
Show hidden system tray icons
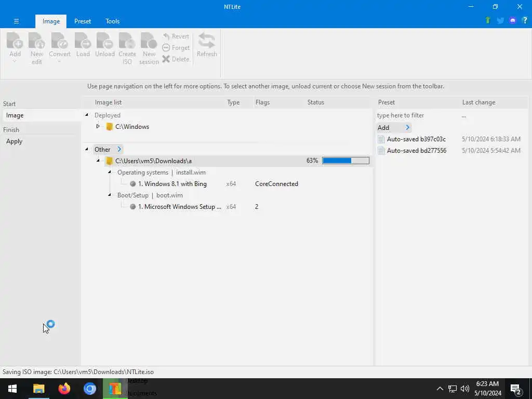(440, 389)
